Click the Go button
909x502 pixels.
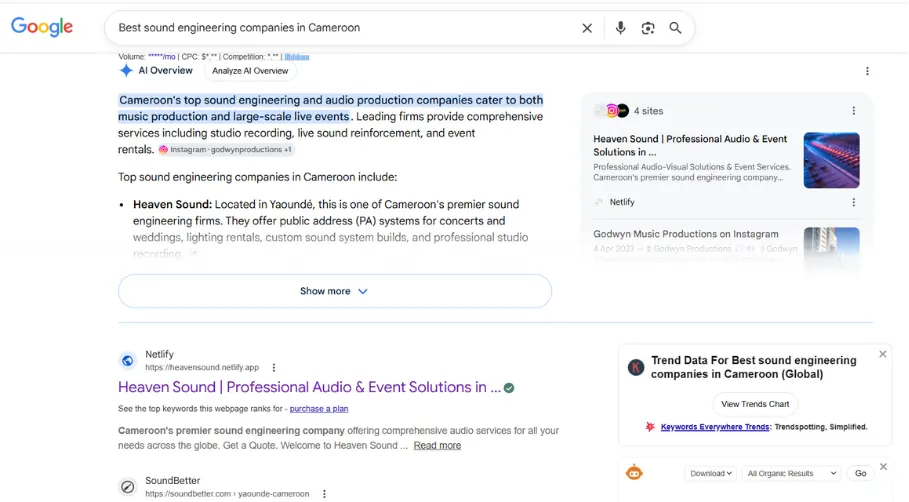860,473
